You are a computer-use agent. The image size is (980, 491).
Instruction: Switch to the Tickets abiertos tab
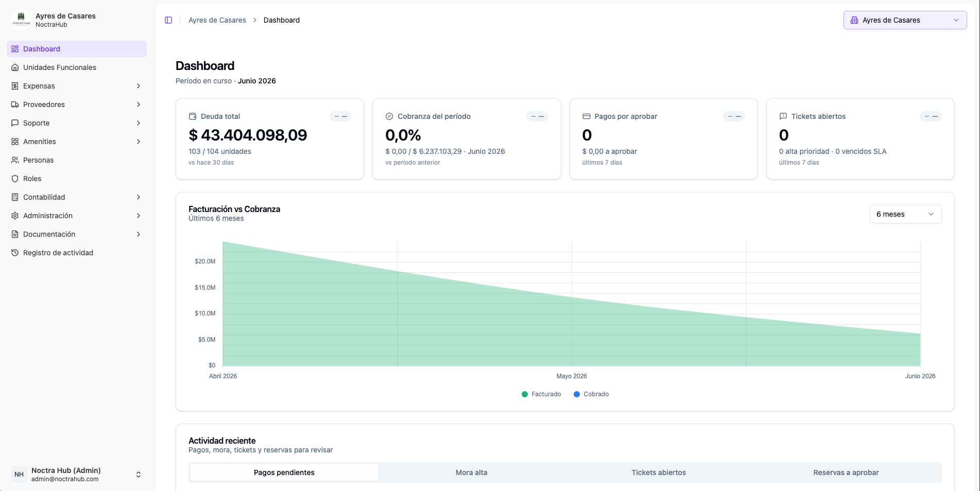click(x=659, y=472)
